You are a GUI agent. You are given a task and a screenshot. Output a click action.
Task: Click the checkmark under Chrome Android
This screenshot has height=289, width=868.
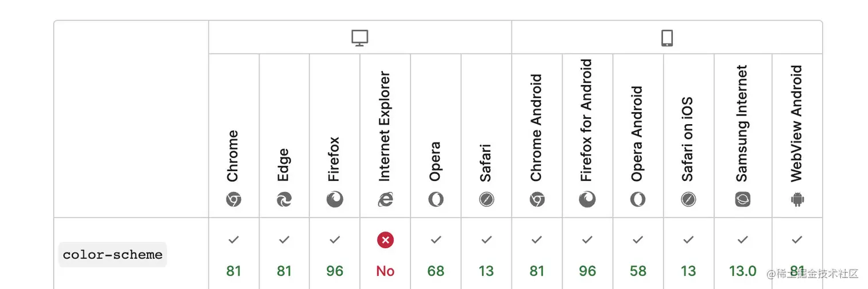click(537, 240)
